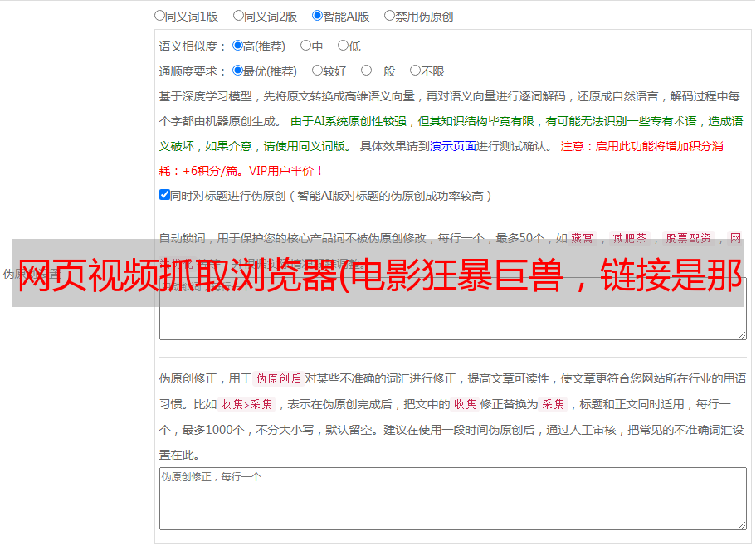Click the 伪原创修正 textarea
The height and width of the screenshot is (546, 756).
(453, 499)
